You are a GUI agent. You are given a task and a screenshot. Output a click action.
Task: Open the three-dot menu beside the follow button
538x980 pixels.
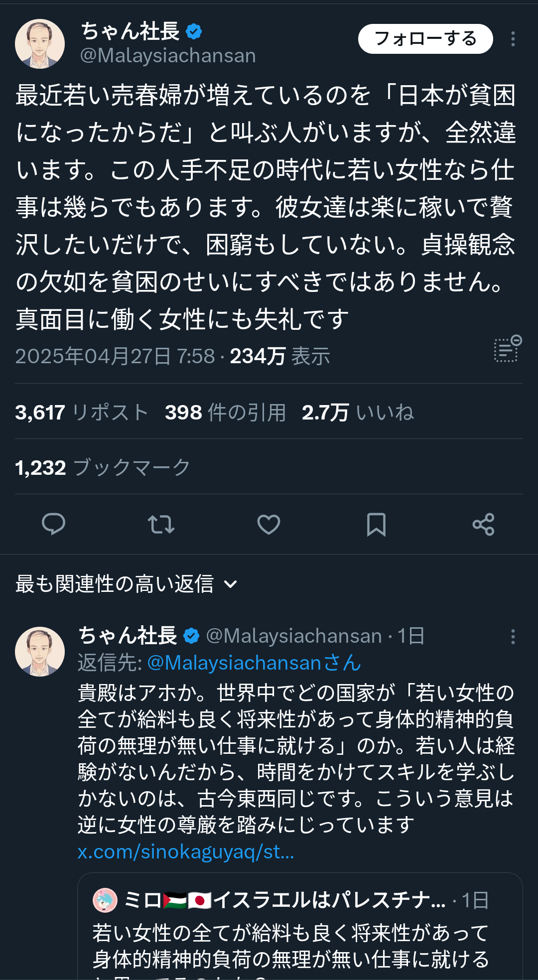tap(513, 39)
